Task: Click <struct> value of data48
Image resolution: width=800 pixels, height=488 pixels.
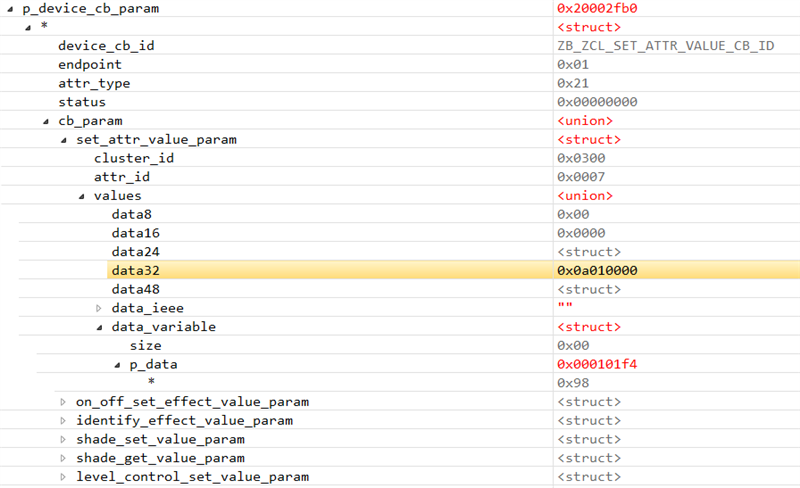Action: tap(589, 289)
